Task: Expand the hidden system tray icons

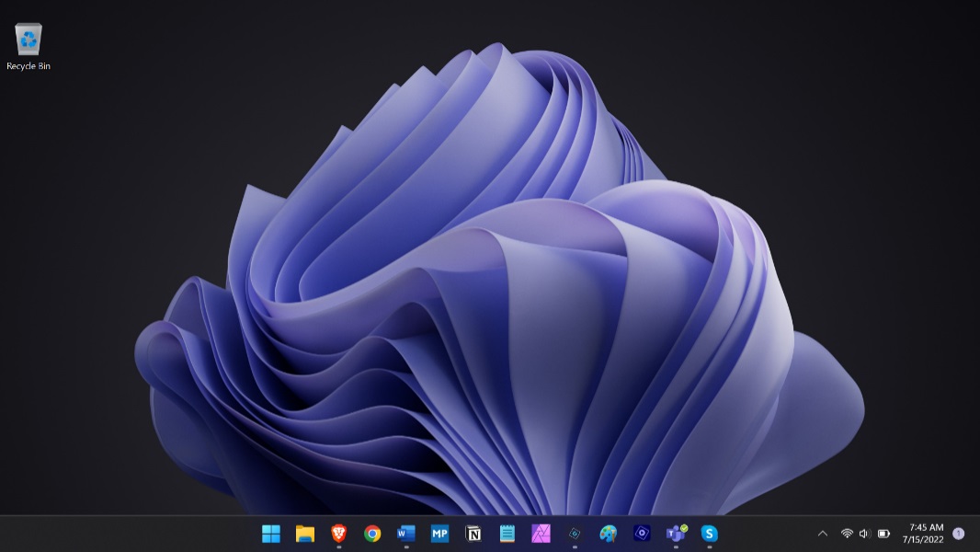Action: tap(823, 534)
